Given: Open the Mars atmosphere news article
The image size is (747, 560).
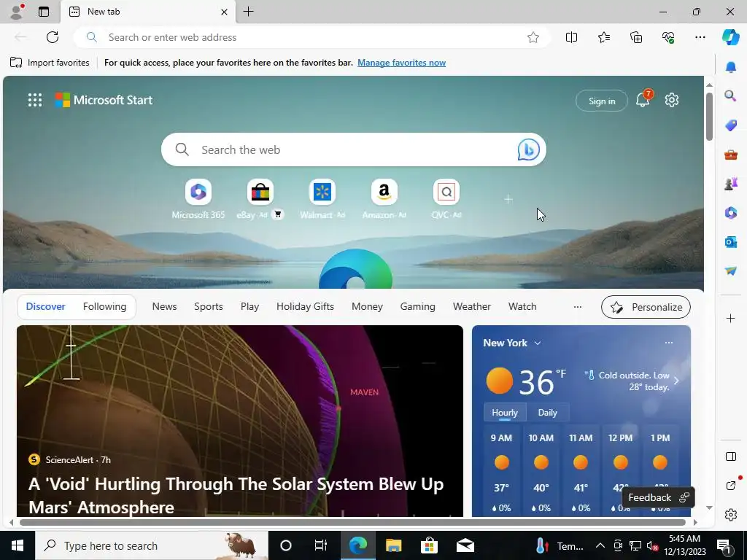Looking at the screenshot, I should click(x=239, y=421).
